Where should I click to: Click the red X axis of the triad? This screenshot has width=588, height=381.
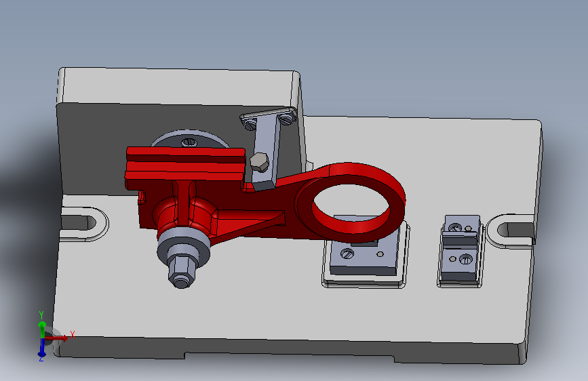(x=57, y=338)
